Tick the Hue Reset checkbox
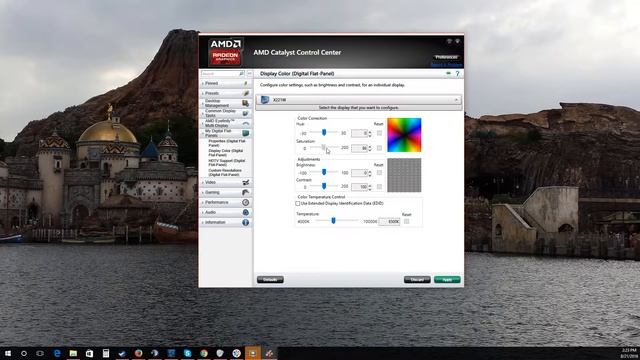The height and width of the screenshot is (360, 640). point(379,133)
